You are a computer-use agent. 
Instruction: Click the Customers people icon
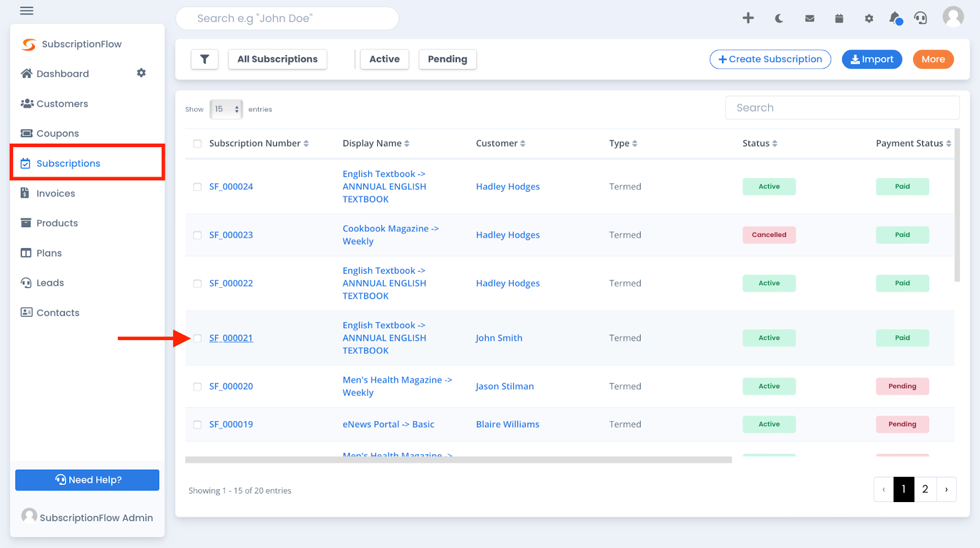pyautogui.click(x=27, y=103)
